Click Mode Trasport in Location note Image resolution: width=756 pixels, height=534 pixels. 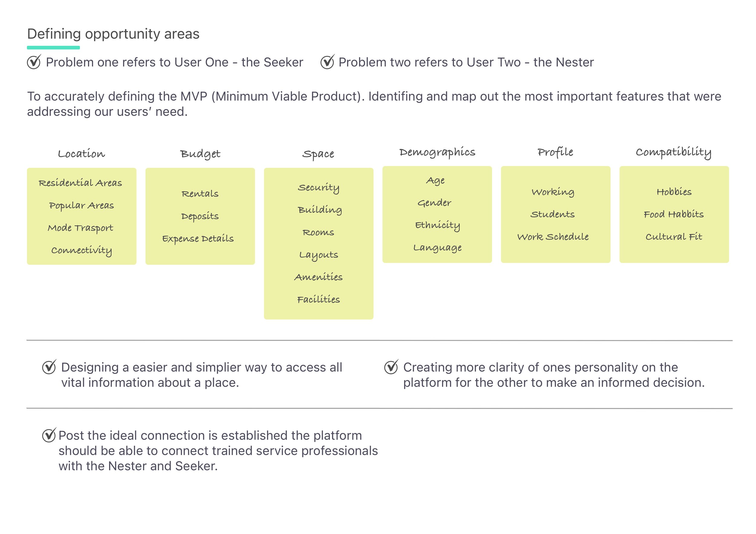[80, 228]
